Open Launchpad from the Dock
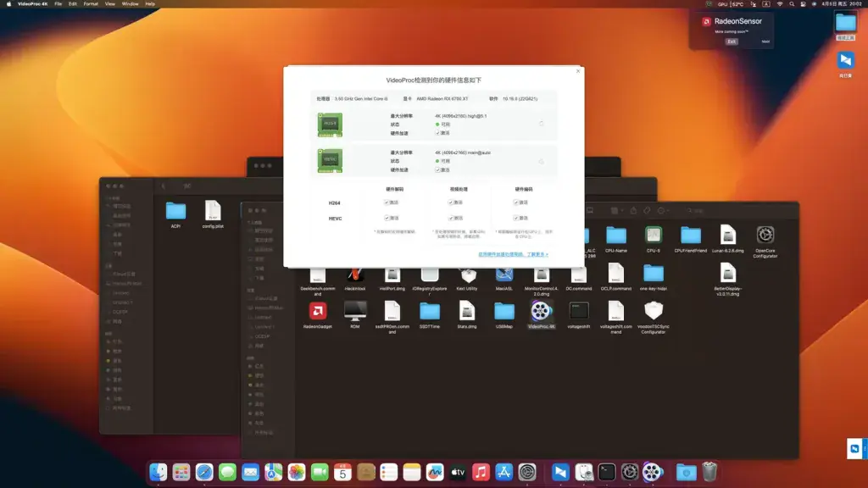This screenshot has height=488, width=868. point(181,472)
